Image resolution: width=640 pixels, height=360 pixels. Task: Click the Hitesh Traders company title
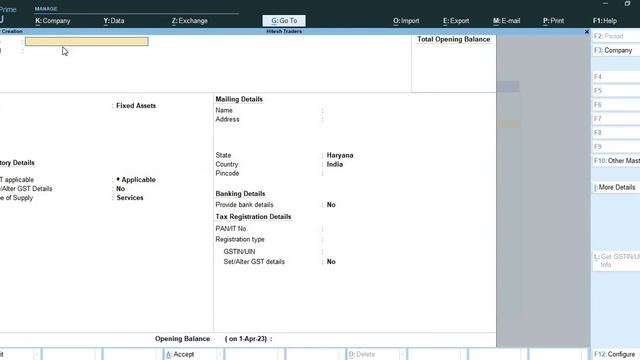pos(284,31)
